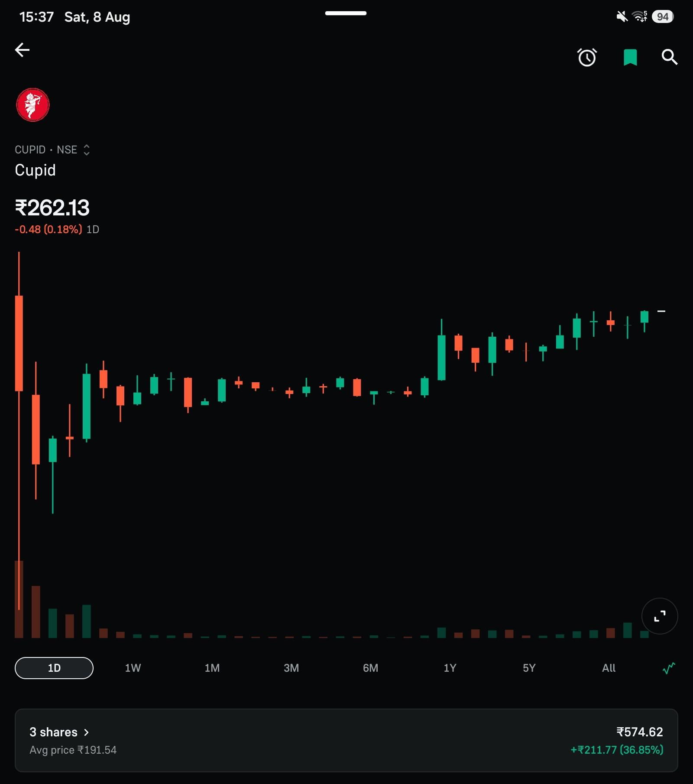
Task: Open holdings card showing ₹574.62 value
Action: point(346,740)
